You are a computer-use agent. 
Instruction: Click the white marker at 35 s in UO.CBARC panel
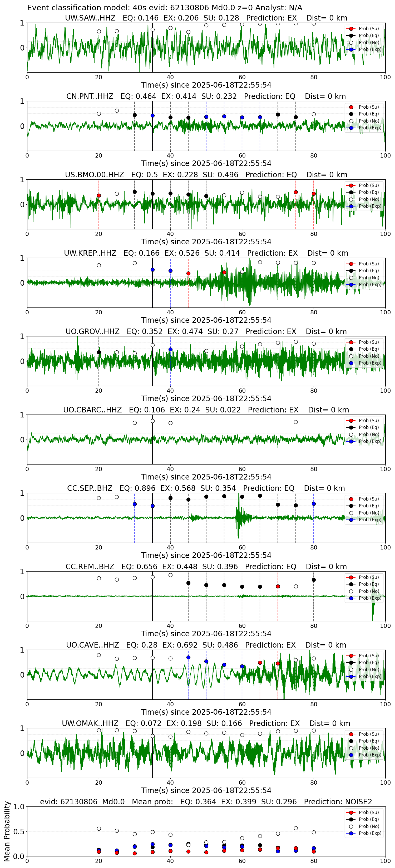(x=152, y=421)
